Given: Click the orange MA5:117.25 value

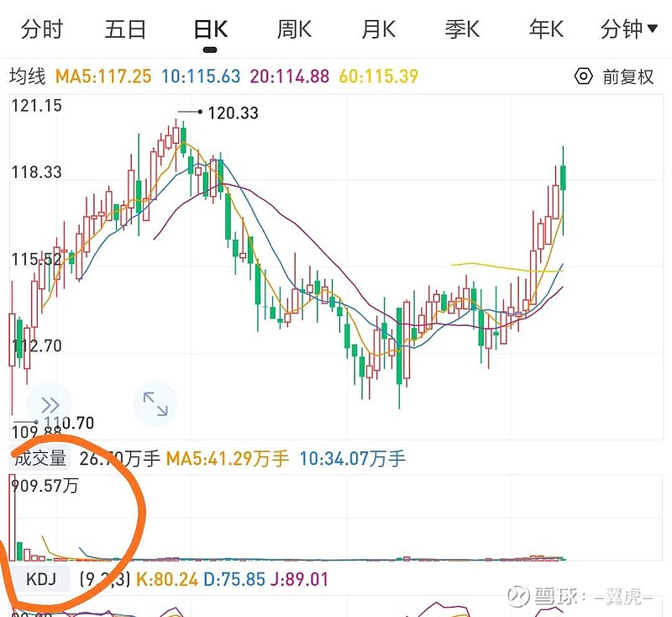Looking at the screenshot, I should coord(103,76).
